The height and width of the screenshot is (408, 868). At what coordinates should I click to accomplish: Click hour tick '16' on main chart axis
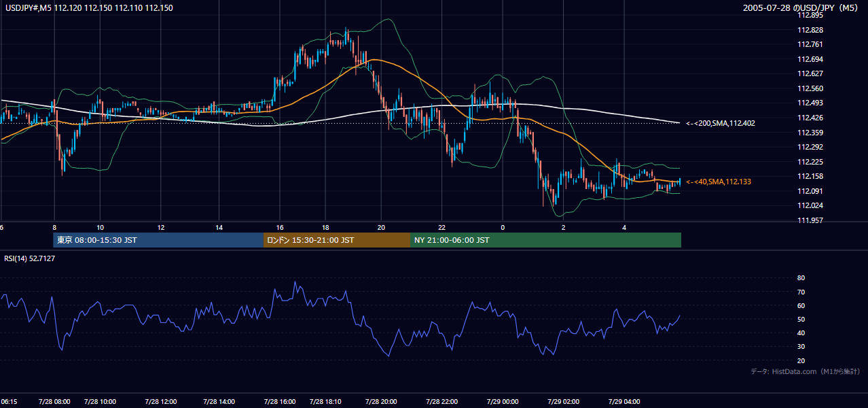(x=280, y=227)
